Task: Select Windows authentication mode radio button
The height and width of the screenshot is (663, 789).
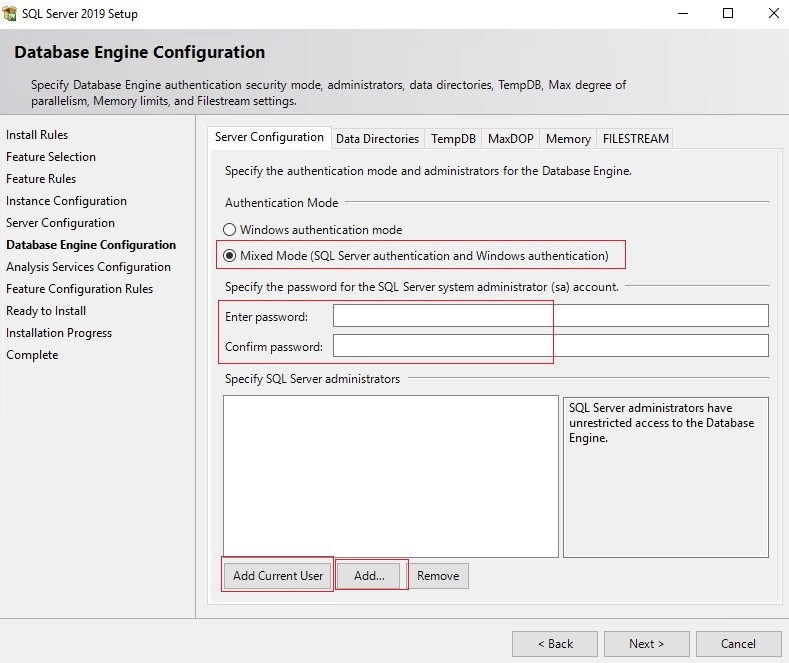Action: [x=229, y=230]
